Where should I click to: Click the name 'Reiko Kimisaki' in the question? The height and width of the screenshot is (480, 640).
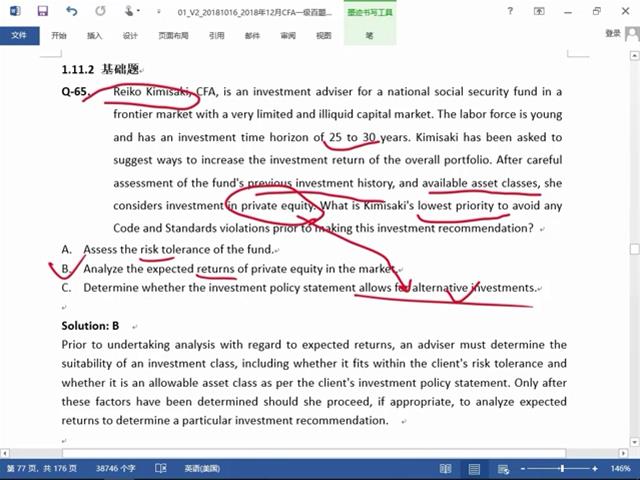coord(152,91)
